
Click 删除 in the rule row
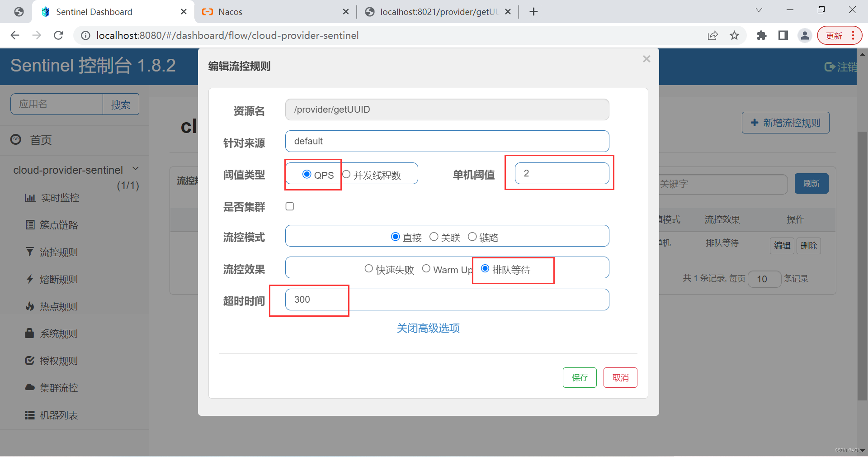click(x=808, y=245)
